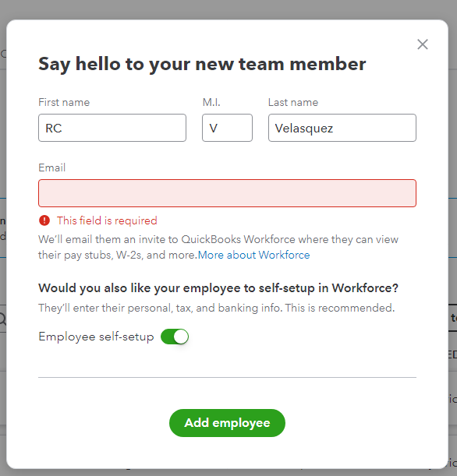The image size is (457, 476).
Task: Click the self-setup in Workforce question heading
Action: pyautogui.click(x=218, y=288)
